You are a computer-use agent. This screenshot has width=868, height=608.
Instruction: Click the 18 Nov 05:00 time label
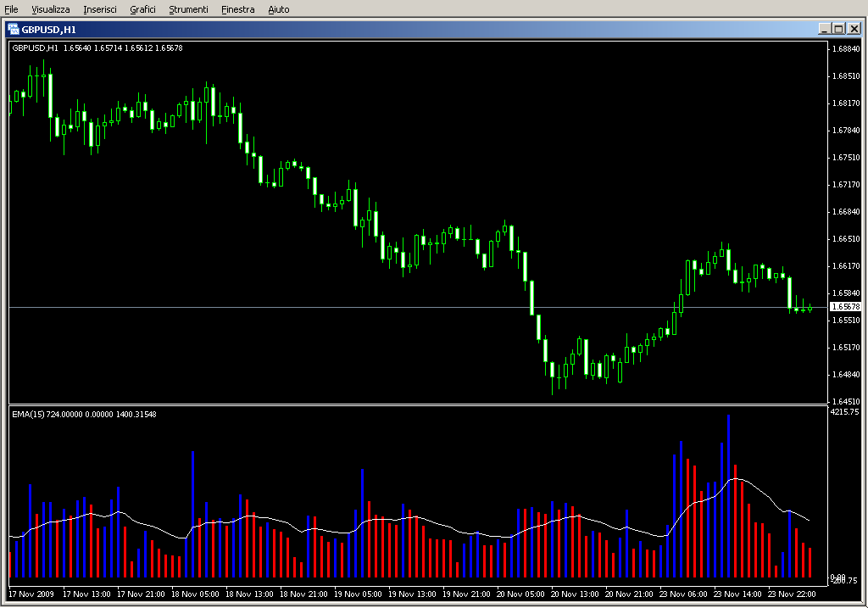(195, 594)
